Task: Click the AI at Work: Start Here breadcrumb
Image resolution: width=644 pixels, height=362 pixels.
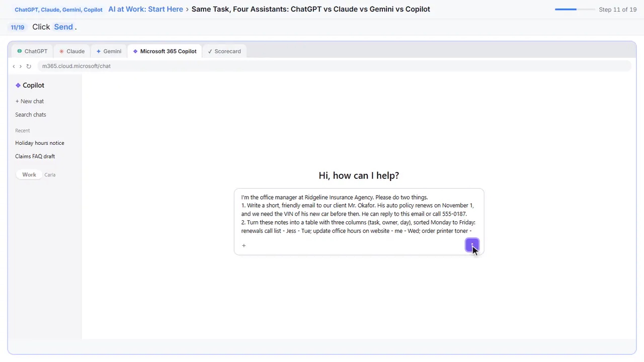Action: click(x=145, y=9)
